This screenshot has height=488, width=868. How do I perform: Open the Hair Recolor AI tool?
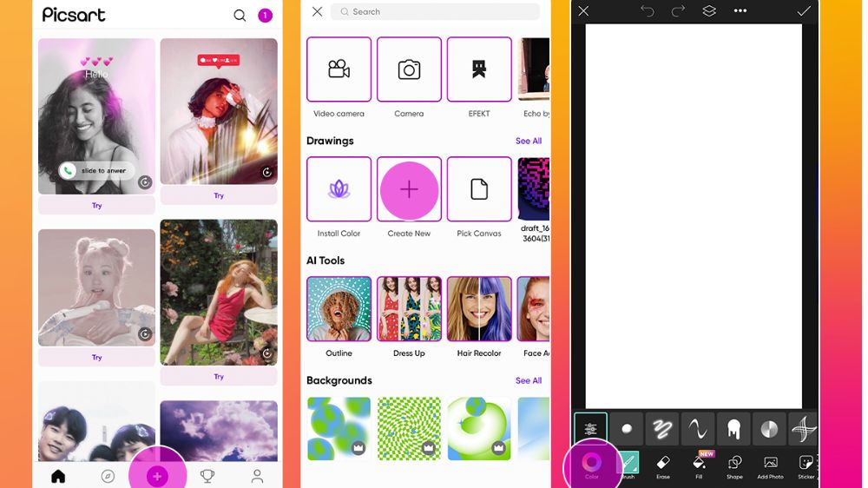click(x=479, y=308)
